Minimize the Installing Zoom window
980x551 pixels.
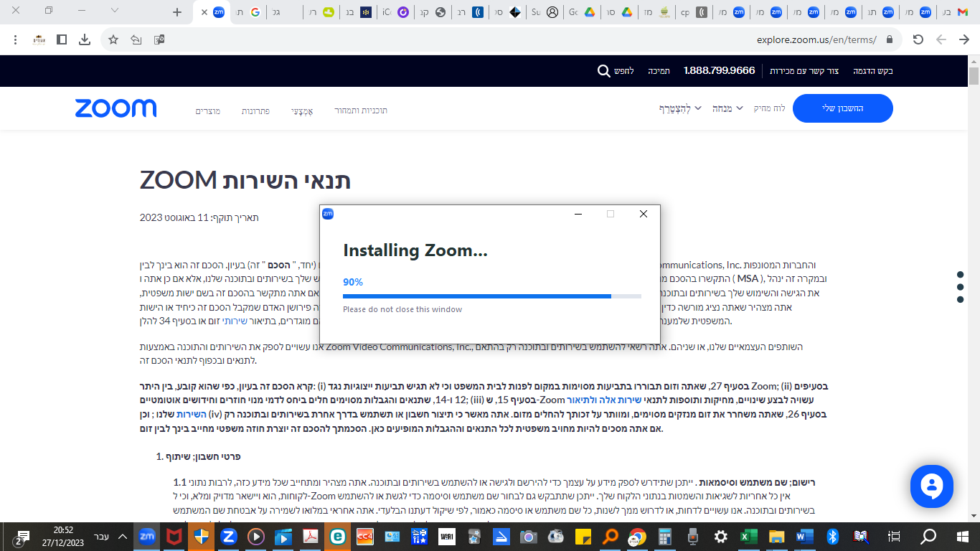[578, 214]
